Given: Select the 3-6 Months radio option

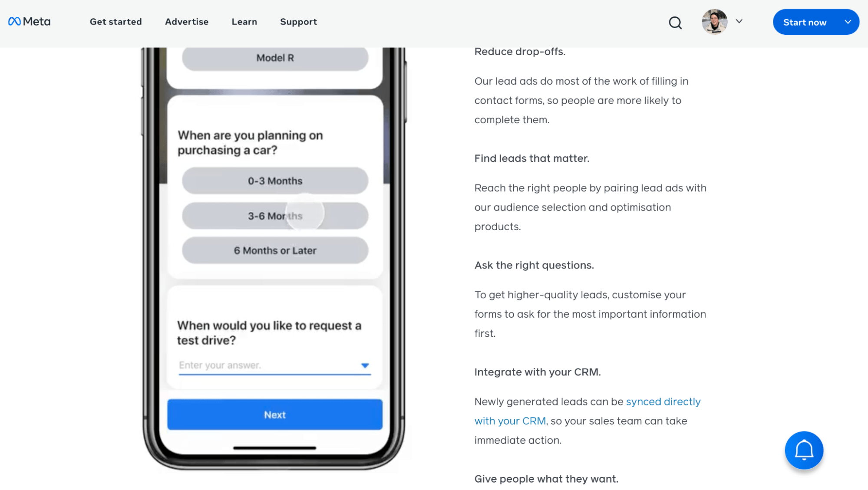Looking at the screenshot, I should click(x=275, y=215).
